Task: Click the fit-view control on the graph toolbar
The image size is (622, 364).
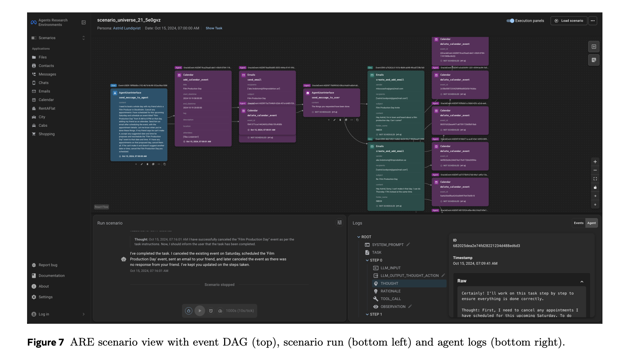Action: (595, 179)
